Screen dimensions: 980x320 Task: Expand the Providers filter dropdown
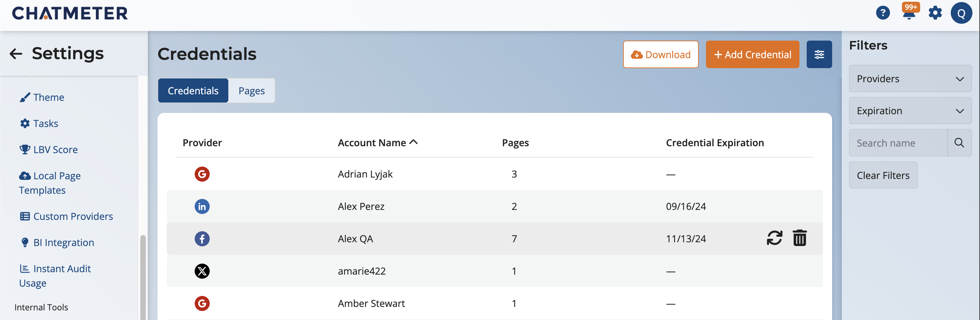[x=910, y=79]
